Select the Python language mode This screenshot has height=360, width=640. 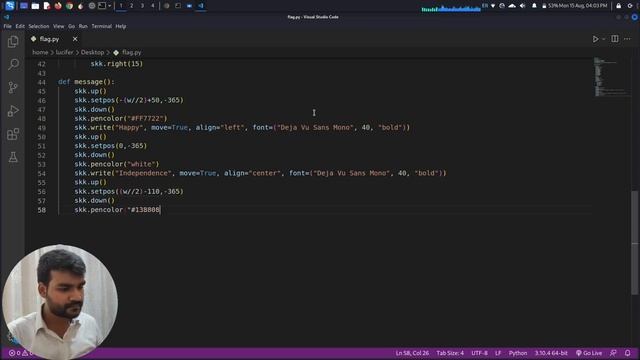point(518,353)
